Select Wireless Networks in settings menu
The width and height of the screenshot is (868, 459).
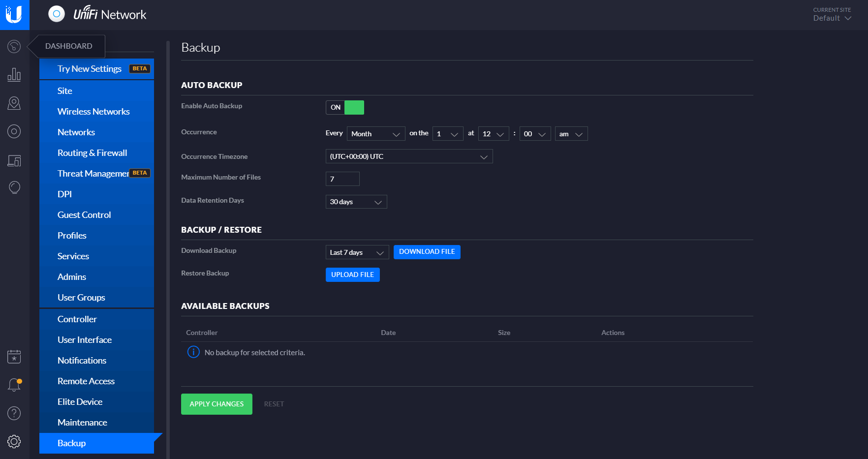click(x=93, y=112)
